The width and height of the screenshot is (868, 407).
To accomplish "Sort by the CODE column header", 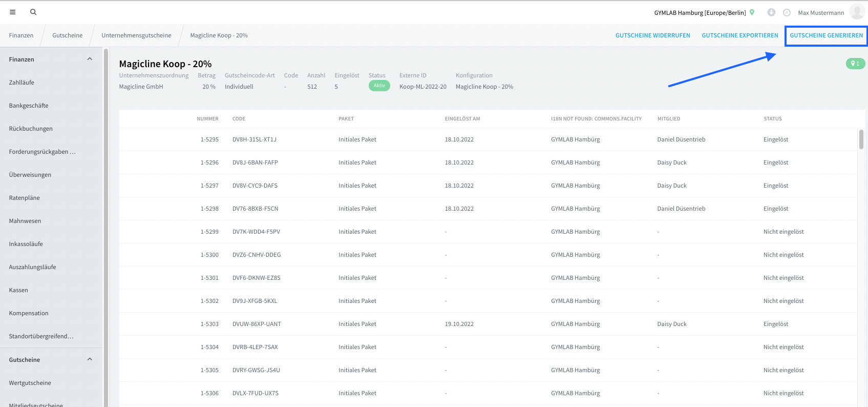I will click(239, 119).
